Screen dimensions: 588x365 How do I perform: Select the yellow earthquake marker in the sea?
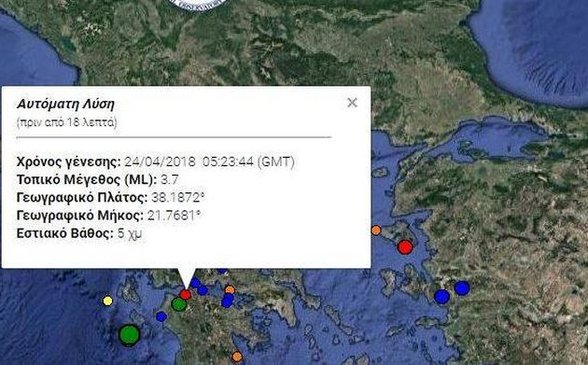coord(107,301)
